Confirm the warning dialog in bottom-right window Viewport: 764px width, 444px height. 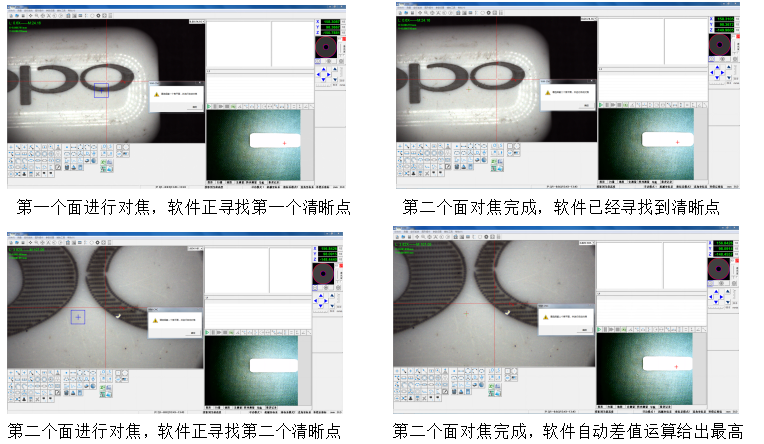coord(584,330)
